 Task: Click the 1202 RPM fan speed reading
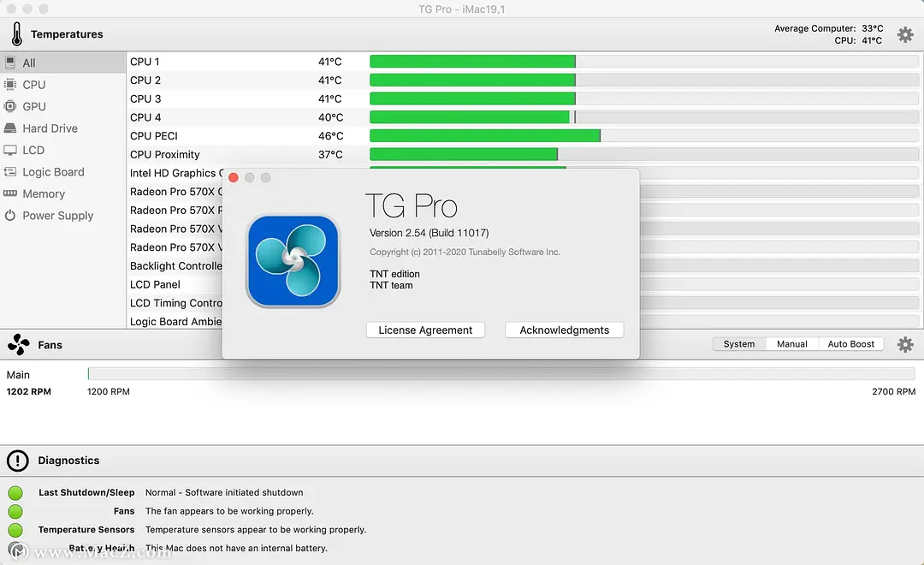29,391
